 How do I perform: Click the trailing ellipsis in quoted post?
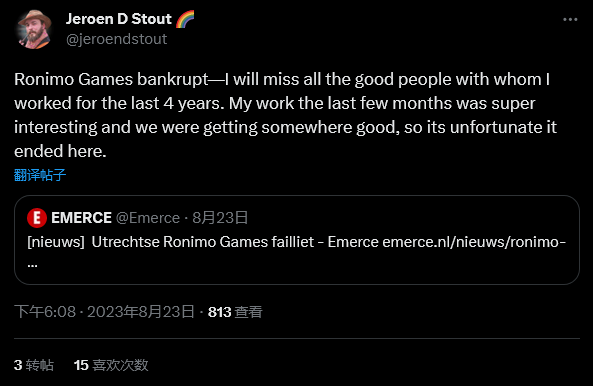pos(32,265)
